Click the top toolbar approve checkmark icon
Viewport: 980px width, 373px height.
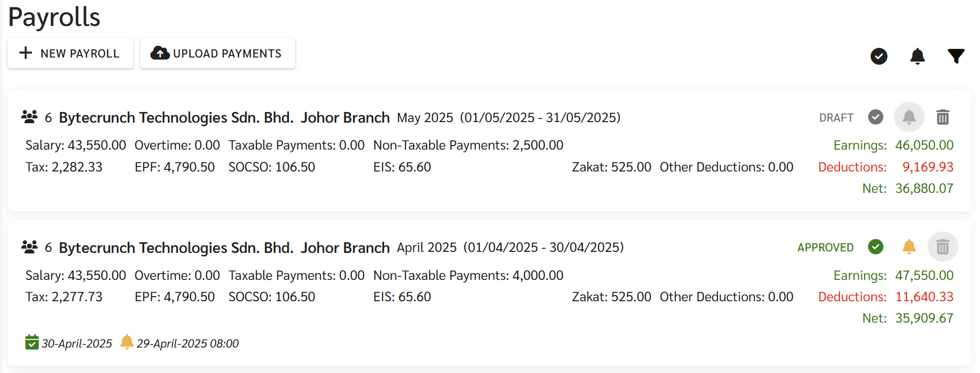click(x=879, y=56)
